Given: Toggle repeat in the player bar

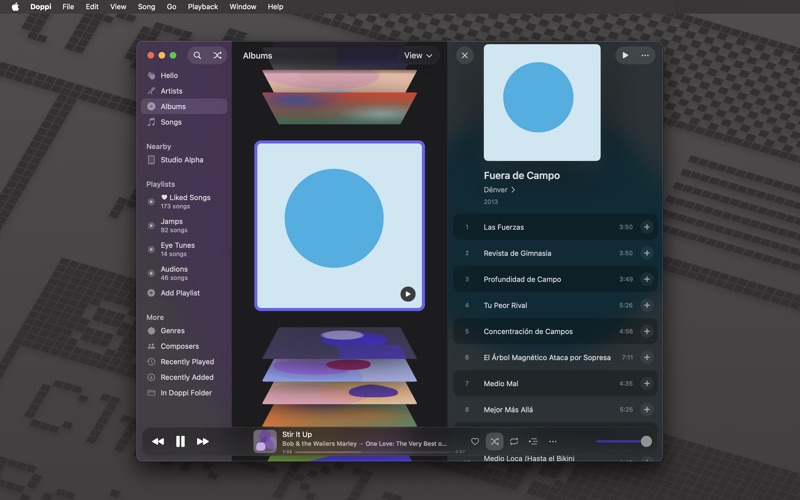Looking at the screenshot, I should coord(514,441).
